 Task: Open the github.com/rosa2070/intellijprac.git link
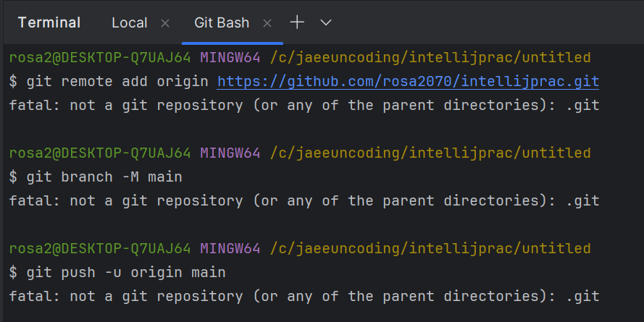tap(408, 81)
